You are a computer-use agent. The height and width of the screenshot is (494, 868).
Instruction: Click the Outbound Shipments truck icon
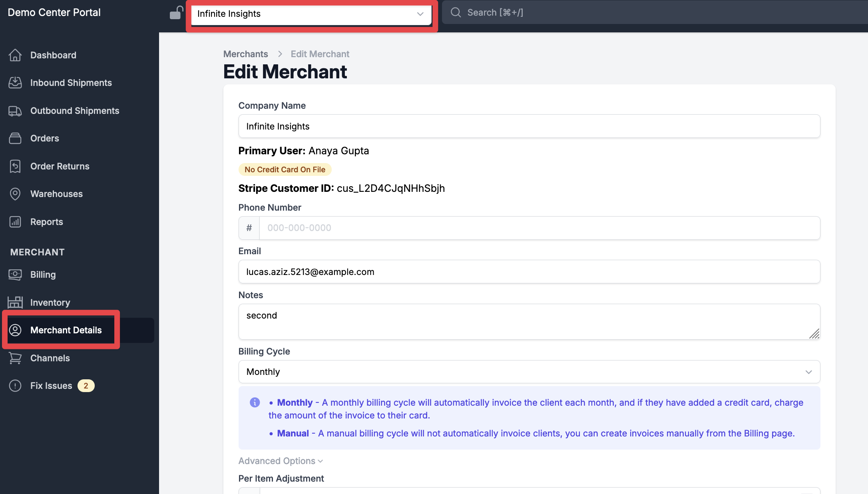[x=15, y=111]
